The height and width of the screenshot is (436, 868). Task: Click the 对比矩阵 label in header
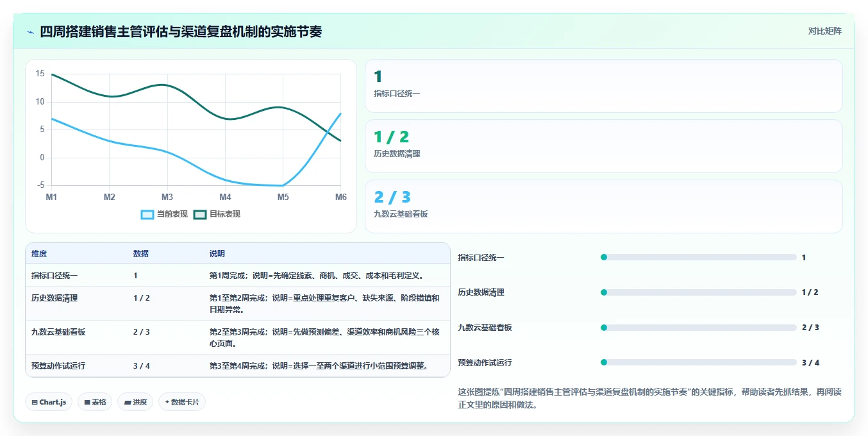tap(824, 31)
